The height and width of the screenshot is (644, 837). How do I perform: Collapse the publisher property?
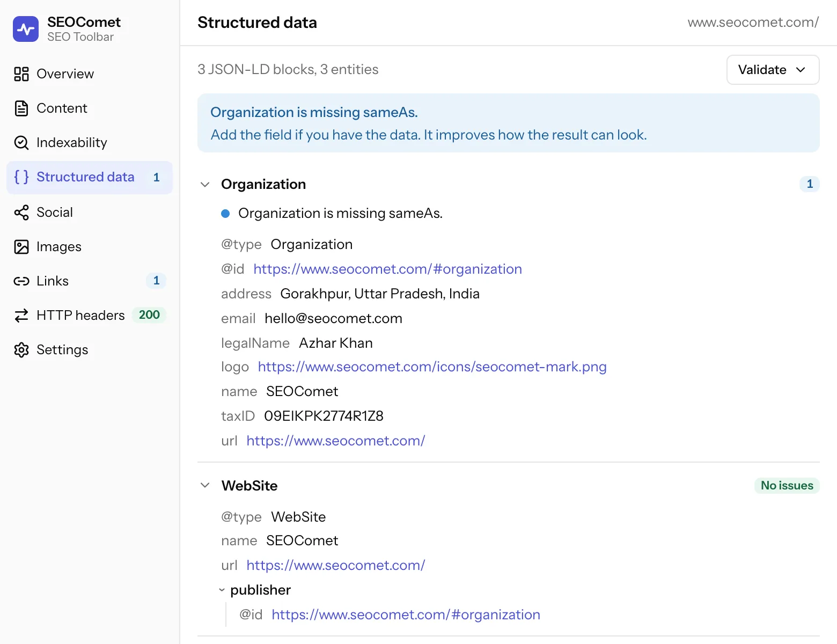tap(222, 590)
